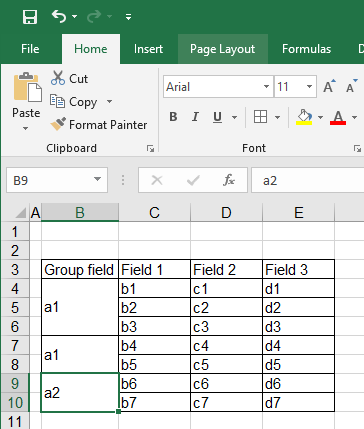Open the Clipboard group dialog launcher
Viewport: 364px width, 429px height.
150,149
